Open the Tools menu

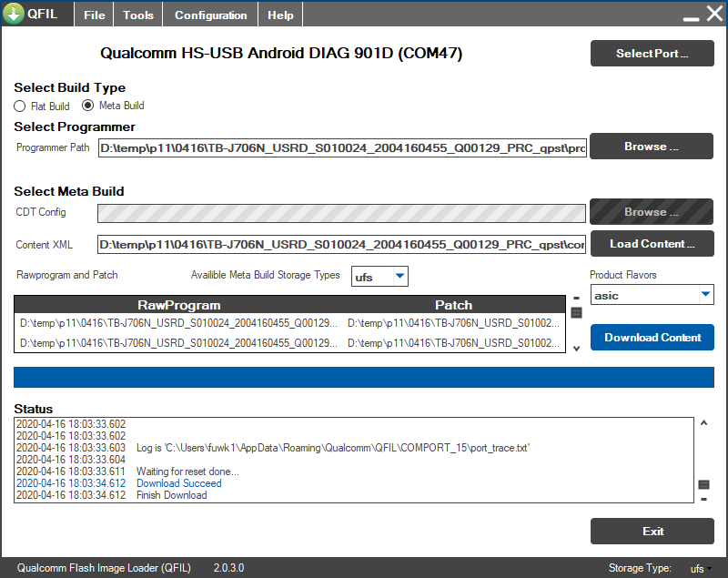138,15
